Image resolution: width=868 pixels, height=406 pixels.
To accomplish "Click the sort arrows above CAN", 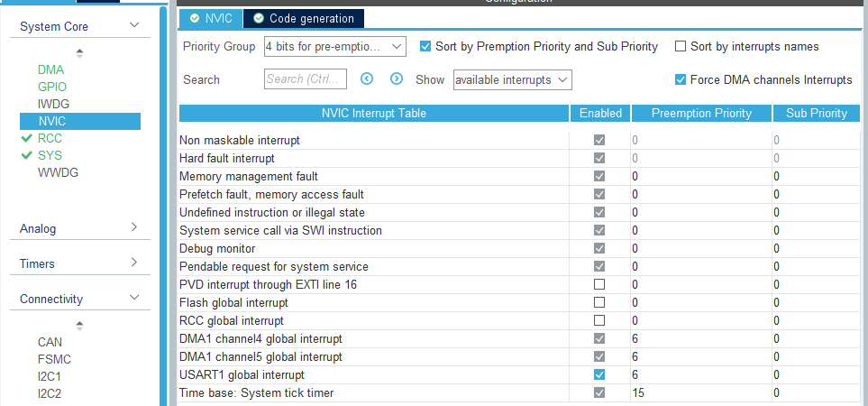I will (x=79, y=325).
